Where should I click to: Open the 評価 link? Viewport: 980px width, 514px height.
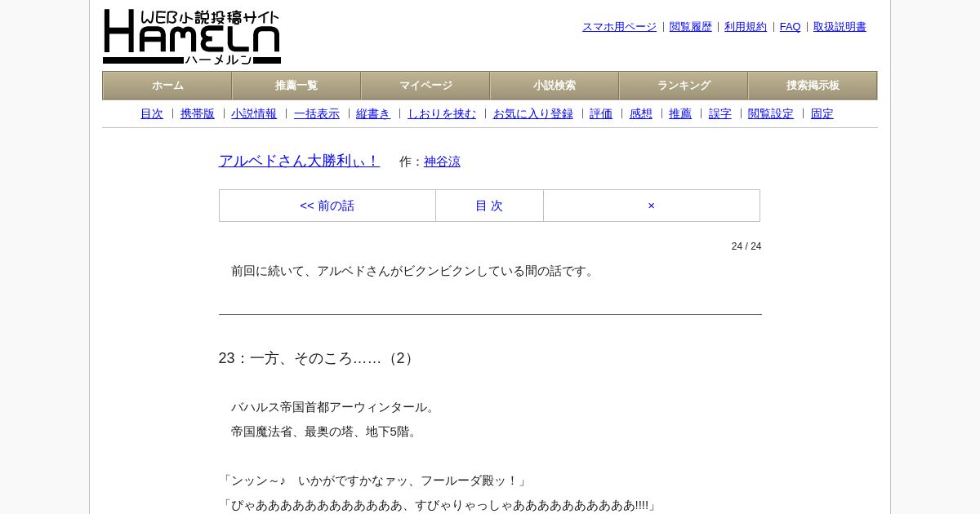click(x=601, y=114)
